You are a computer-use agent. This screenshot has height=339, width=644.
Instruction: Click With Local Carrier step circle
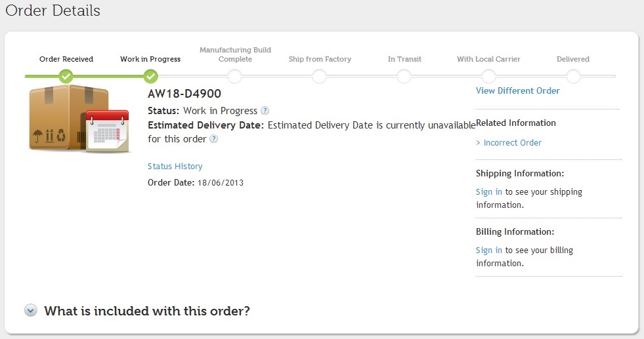[488, 77]
